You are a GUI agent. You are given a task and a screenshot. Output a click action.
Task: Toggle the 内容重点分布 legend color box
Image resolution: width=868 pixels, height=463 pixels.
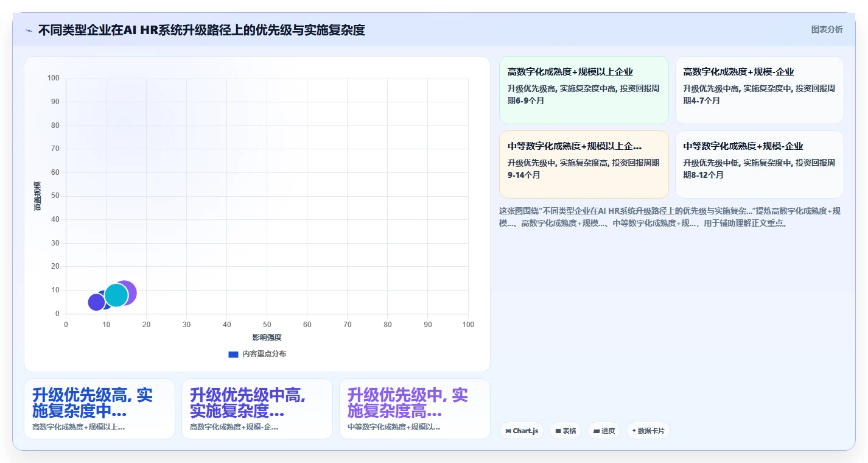pyautogui.click(x=233, y=354)
